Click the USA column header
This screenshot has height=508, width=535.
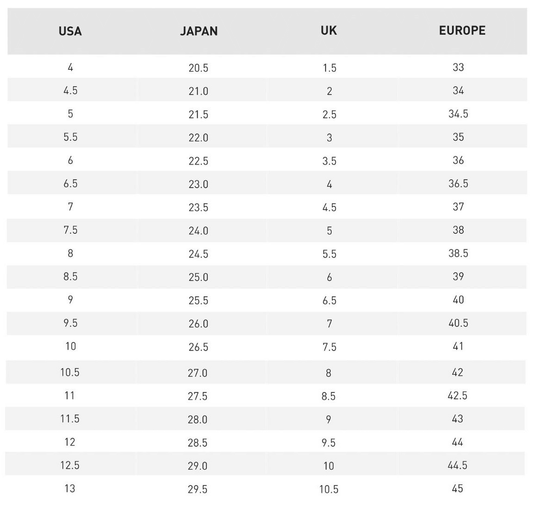pyautogui.click(x=70, y=31)
